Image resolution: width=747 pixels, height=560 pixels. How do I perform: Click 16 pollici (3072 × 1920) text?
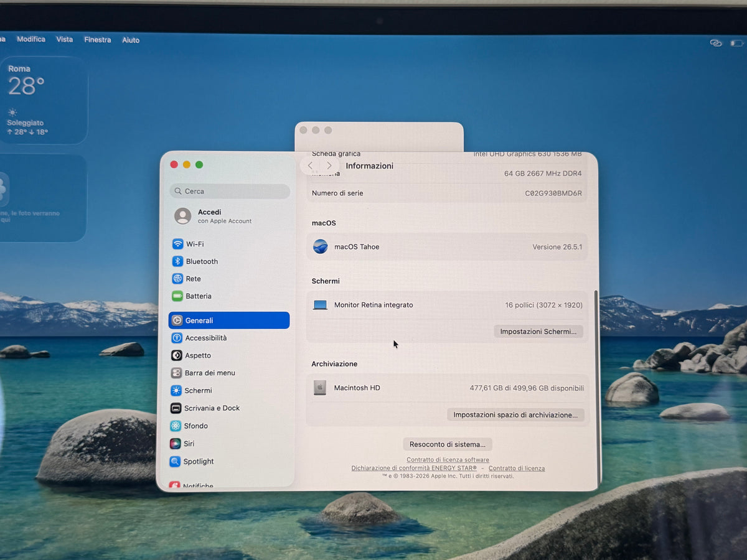pyautogui.click(x=543, y=305)
